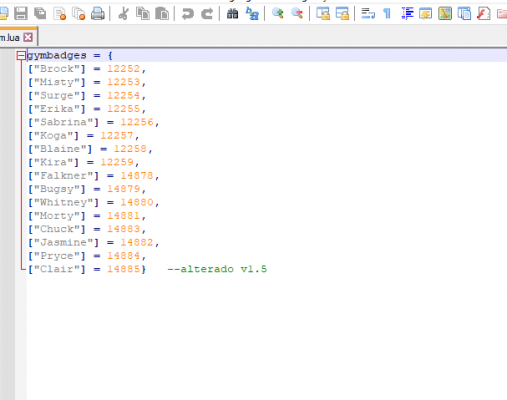507x400 pixels.
Task: Click the Zoom Out magnifier icon
Action: pyautogui.click(x=297, y=14)
